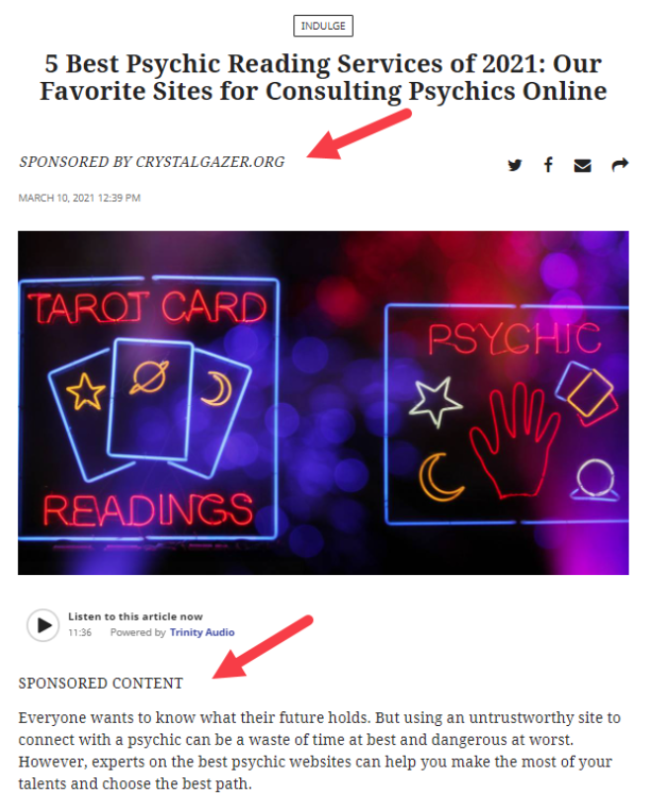Click the 11:36 audio duration

pyautogui.click(x=80, y=632)
